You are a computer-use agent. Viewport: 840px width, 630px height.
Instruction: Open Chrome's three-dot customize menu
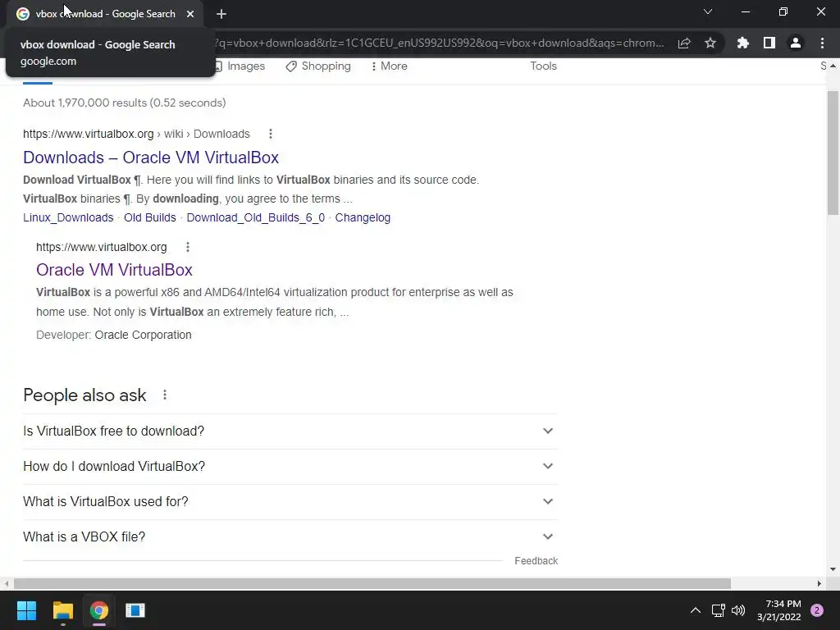click(822, 43)
